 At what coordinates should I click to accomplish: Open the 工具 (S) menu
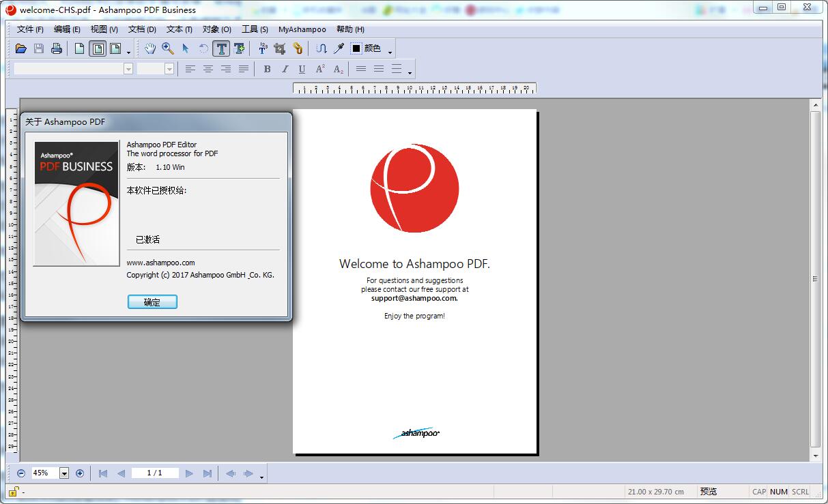[255, 29]
